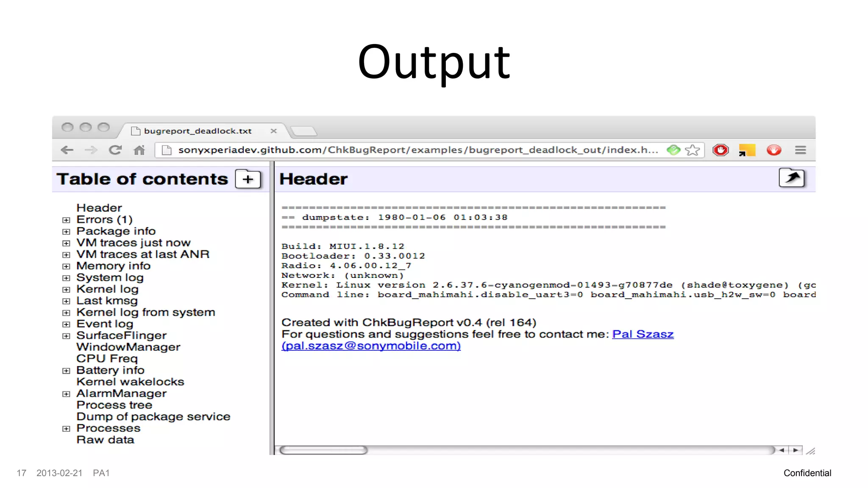
Task: Open the AlarmManager section
Action: tap(122, 393)
